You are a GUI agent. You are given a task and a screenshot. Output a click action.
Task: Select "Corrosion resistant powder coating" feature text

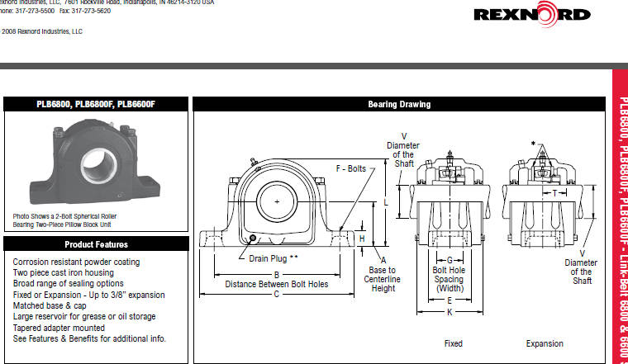tap(76, 262)
